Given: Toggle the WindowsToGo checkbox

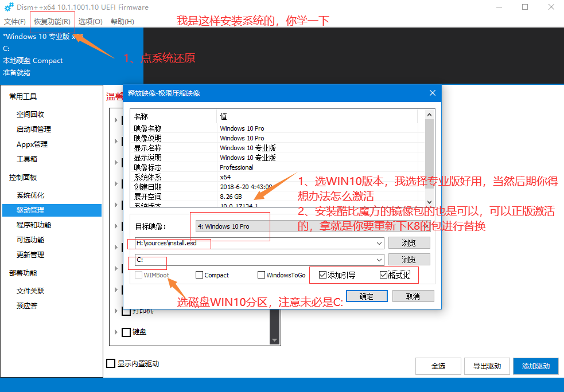Looking at the screenshot, I should coord(262,275).
